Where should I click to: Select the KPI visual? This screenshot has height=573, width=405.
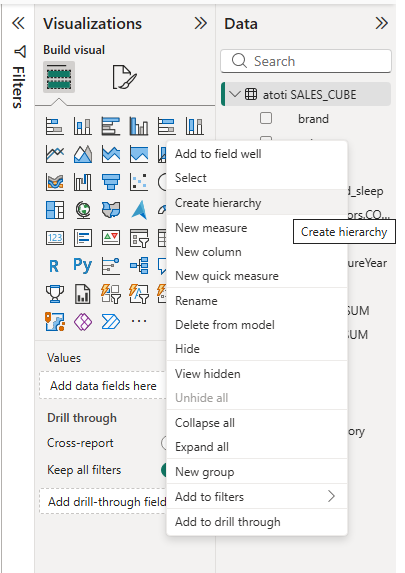click(111, 238)
